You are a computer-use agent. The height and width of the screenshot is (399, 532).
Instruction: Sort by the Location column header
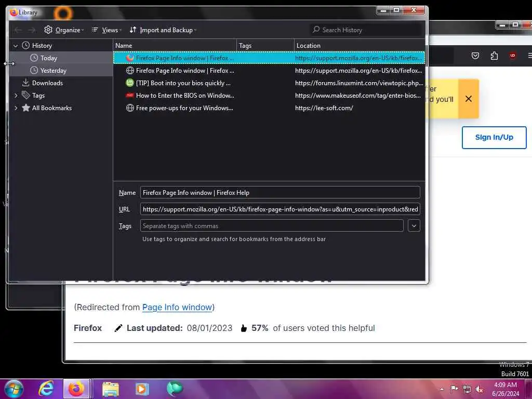tap(360, 46)
